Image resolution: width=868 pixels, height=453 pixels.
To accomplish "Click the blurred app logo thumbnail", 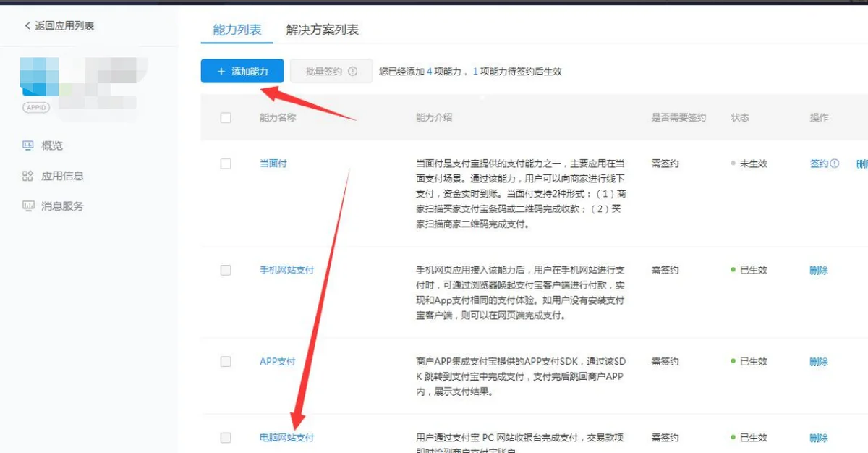I will (41, 76).
